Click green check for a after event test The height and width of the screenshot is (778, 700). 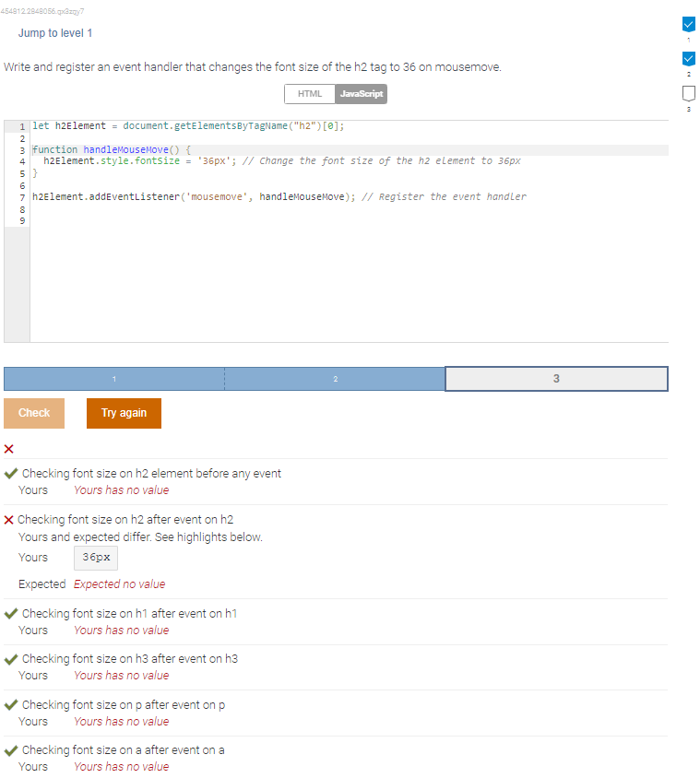pos(11,750)
